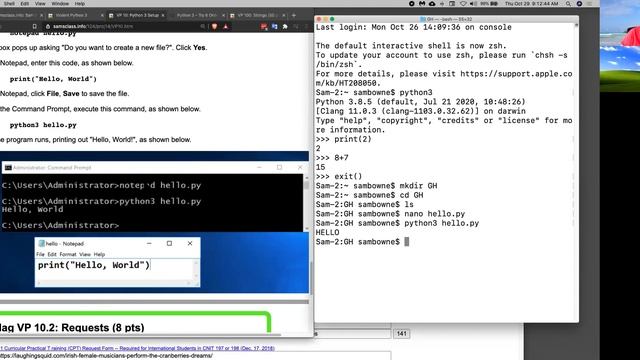Click the Administrator: Command Prompt title in the picture
The height and width of the screenshot is (360, 640).
pos(52,167)
